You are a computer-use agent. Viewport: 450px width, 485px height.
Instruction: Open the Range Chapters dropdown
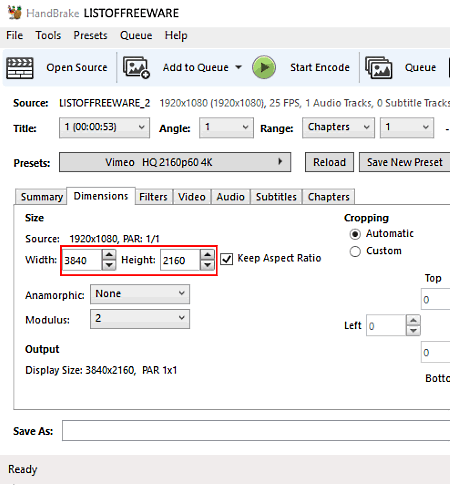pos(338,127)
